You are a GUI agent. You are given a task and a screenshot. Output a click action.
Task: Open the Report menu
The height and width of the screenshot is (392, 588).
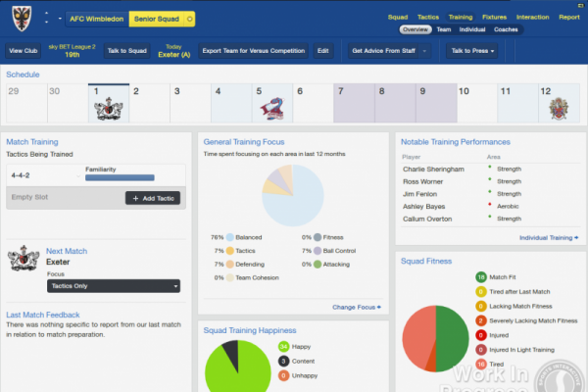568,18
